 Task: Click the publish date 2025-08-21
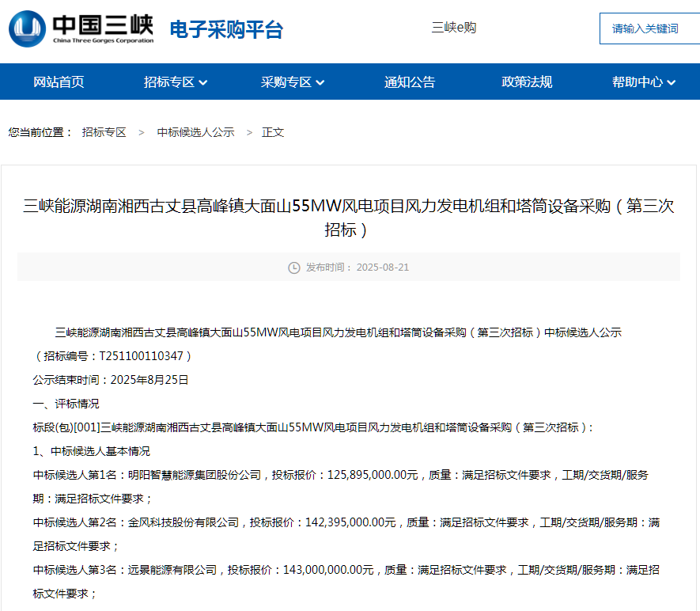point(383,268)
